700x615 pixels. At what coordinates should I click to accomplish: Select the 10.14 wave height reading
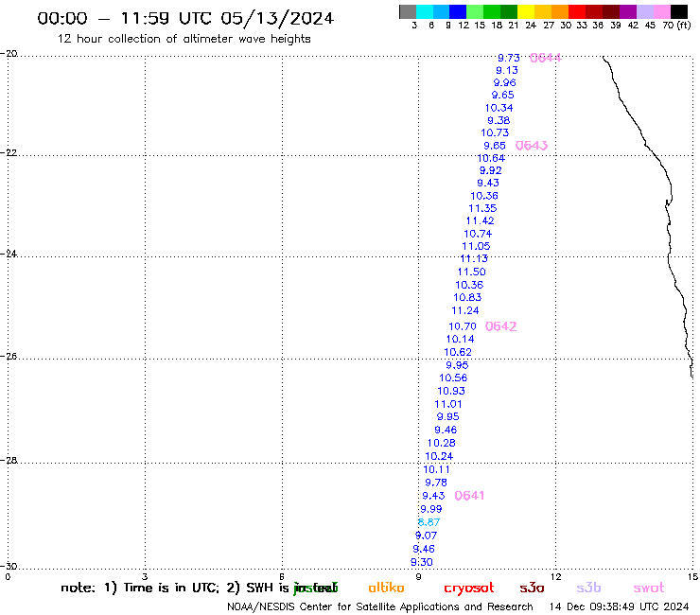[460, 340]
